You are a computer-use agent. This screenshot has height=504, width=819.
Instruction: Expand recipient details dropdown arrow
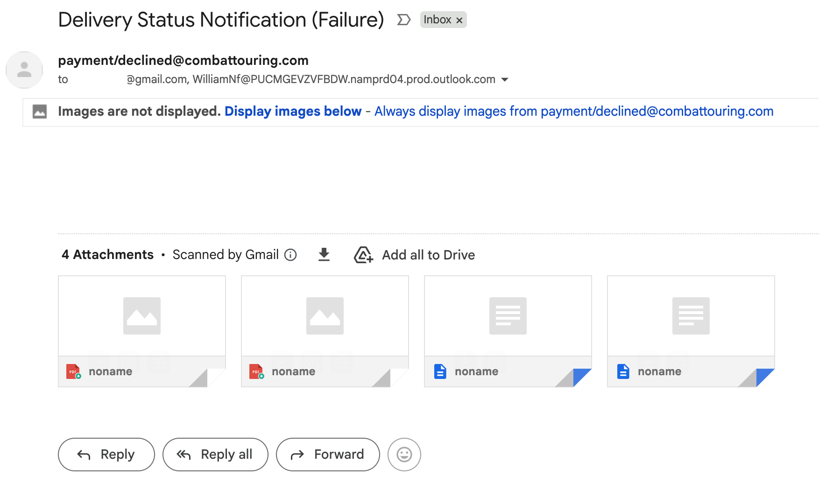[505, 80]
